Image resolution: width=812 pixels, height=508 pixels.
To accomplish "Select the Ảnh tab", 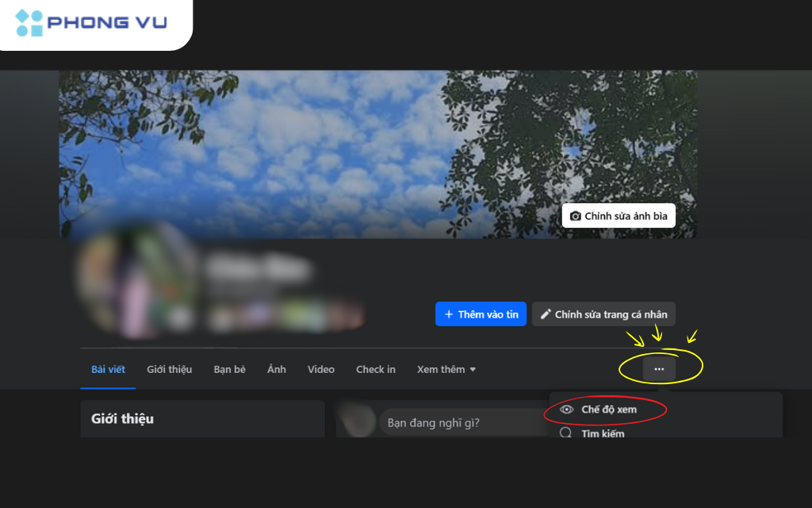I will 277,369.
